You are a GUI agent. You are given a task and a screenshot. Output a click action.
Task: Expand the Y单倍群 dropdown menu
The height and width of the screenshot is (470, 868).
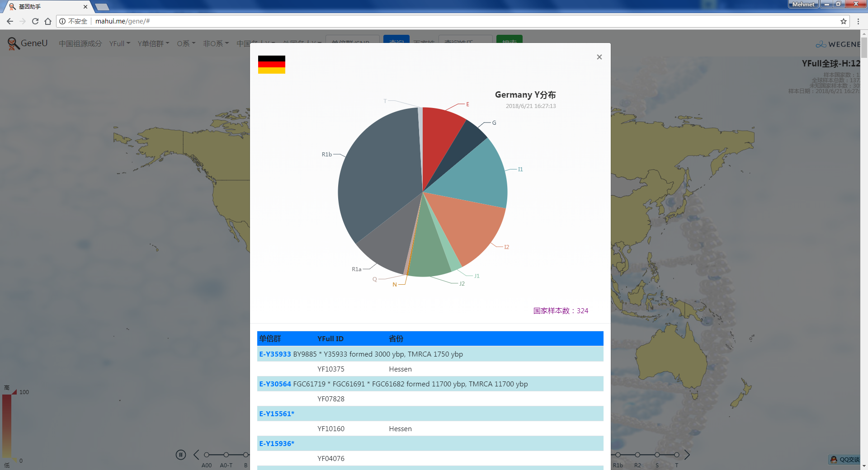[153, 43]
